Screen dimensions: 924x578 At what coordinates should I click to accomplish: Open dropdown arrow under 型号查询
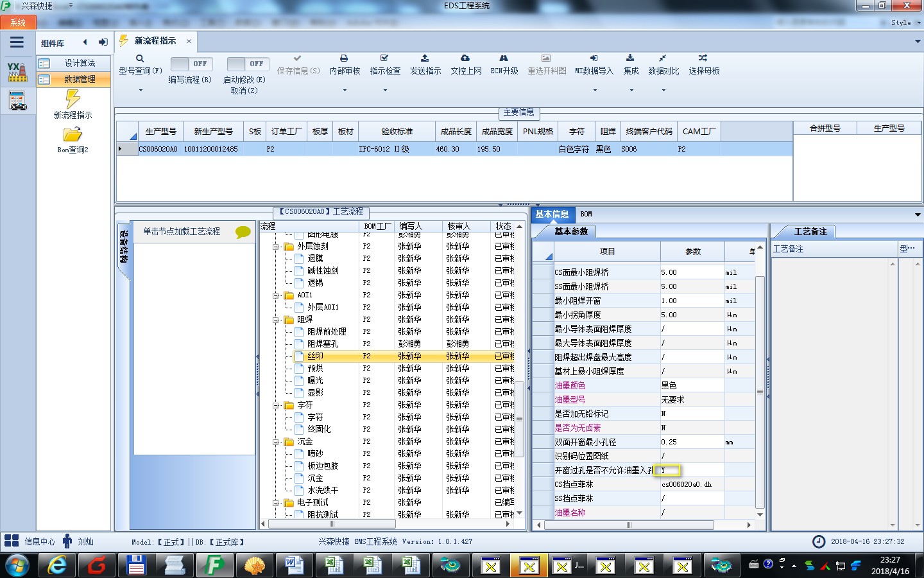[x=141, y=91]
